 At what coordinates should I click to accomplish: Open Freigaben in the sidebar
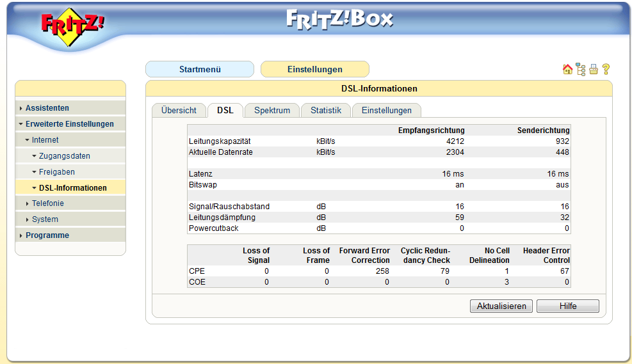click(57, 172)
